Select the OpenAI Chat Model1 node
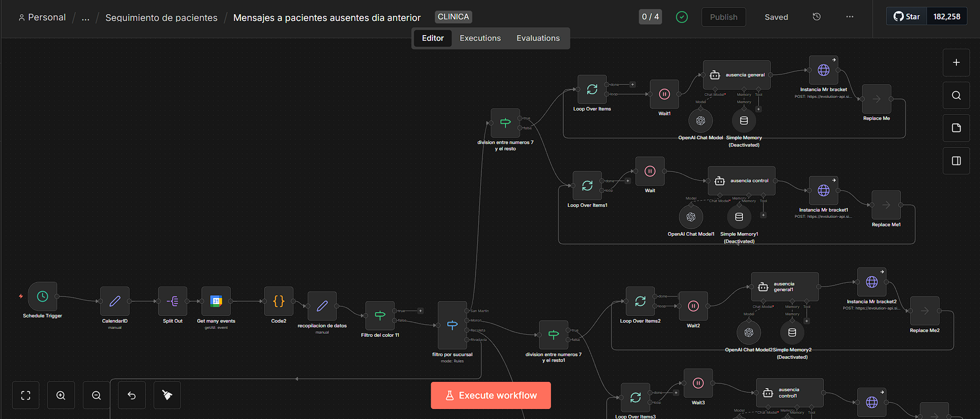 click(x=691, y=217)
